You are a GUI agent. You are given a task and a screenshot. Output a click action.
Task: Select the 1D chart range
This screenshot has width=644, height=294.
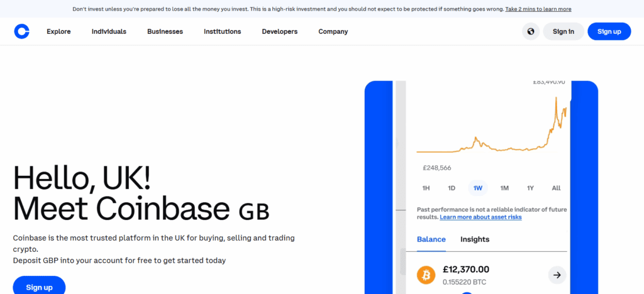coord(452,188)
